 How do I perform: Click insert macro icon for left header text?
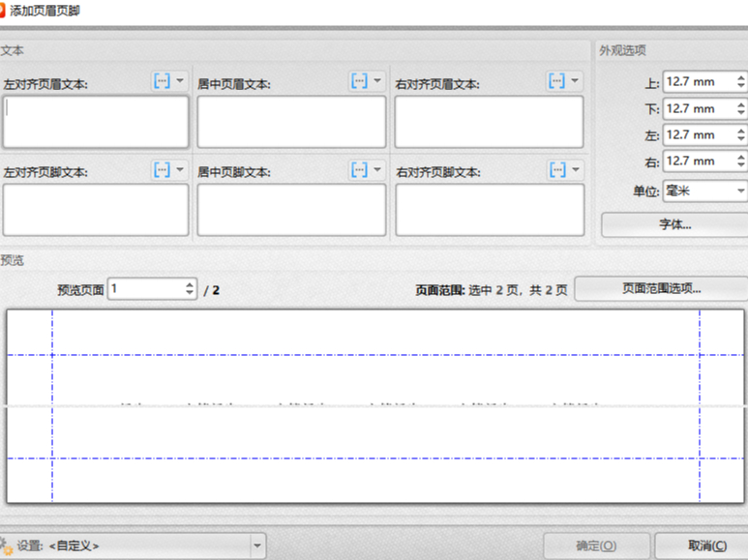(x=163, y=81)
